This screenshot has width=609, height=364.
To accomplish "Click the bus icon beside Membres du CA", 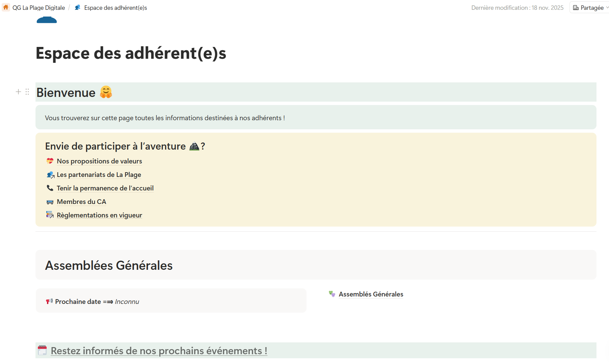I will [50, 202].
